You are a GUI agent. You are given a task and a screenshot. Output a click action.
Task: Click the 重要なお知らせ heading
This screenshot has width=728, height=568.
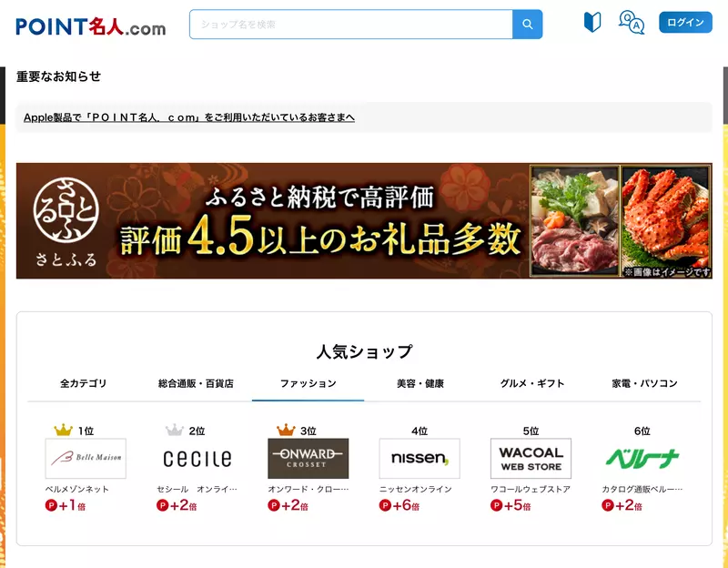coord(58,76)
